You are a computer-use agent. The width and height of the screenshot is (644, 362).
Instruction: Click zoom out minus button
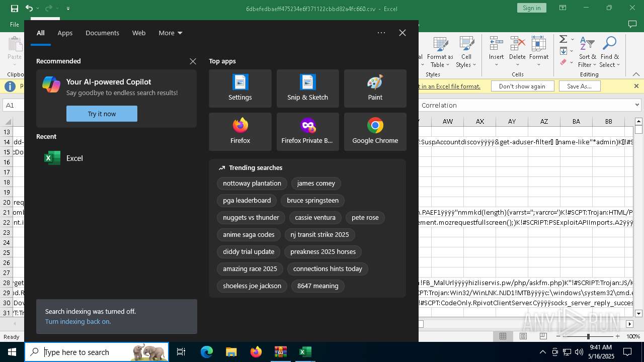(x=558, y=336)
